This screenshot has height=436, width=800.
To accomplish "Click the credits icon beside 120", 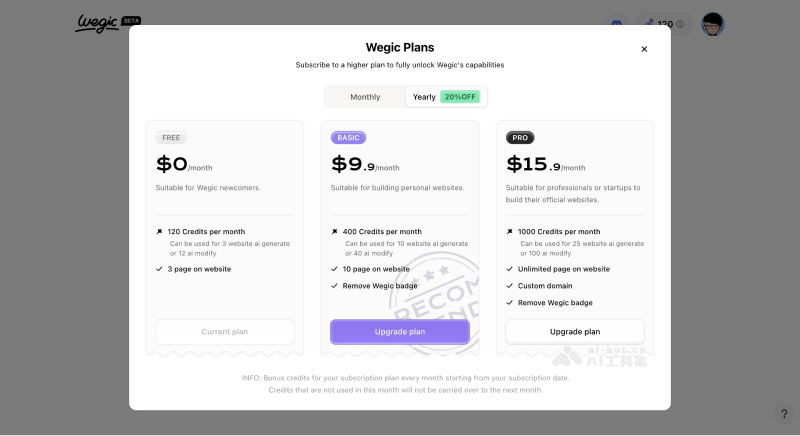I will (649, 23).
